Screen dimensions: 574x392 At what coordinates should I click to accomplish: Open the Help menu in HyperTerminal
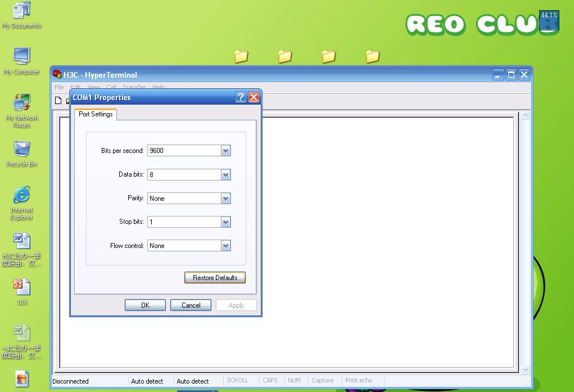(x=158, y=87)
